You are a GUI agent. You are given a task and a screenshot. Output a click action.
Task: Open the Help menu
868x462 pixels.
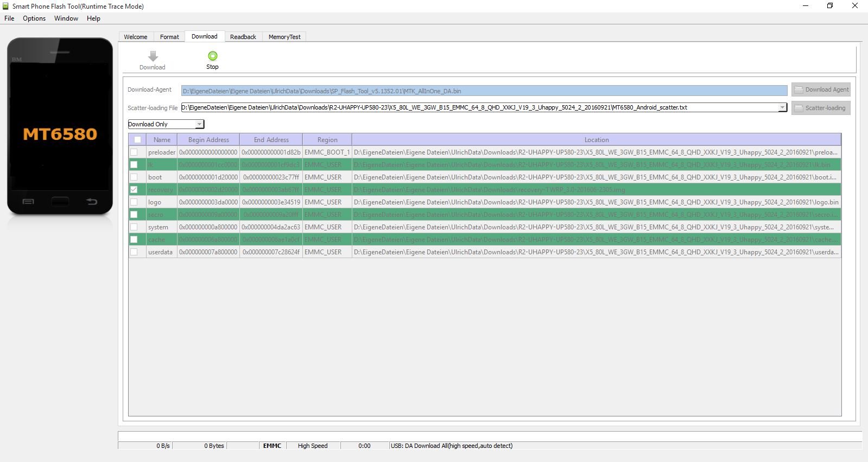coord(93,18)
